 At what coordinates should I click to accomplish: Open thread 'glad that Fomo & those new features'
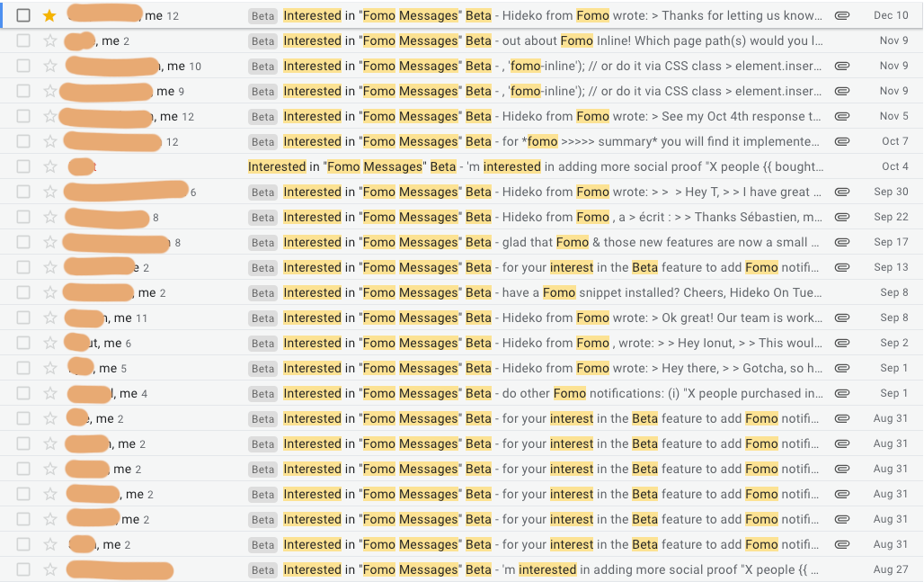461,242
